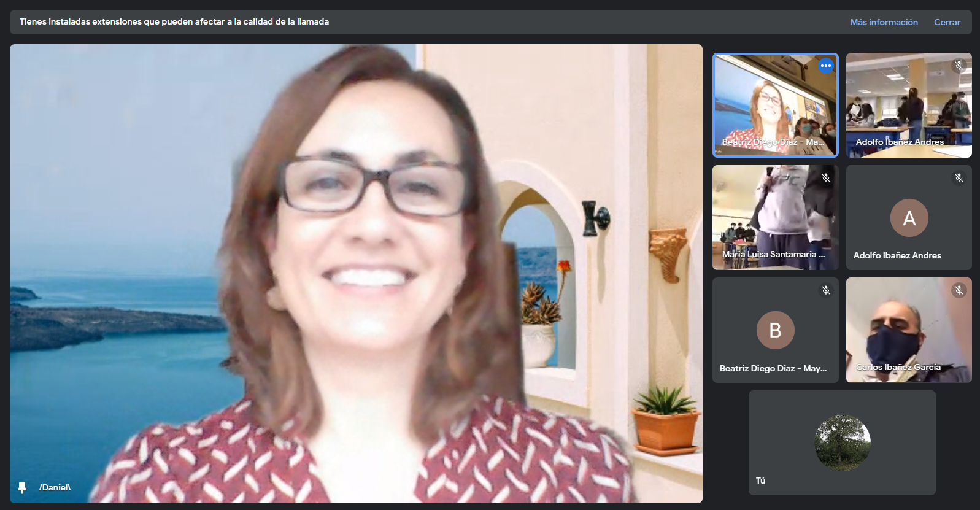Dismiss the extensions warning with 'Cerrar'

pos(947,22)
